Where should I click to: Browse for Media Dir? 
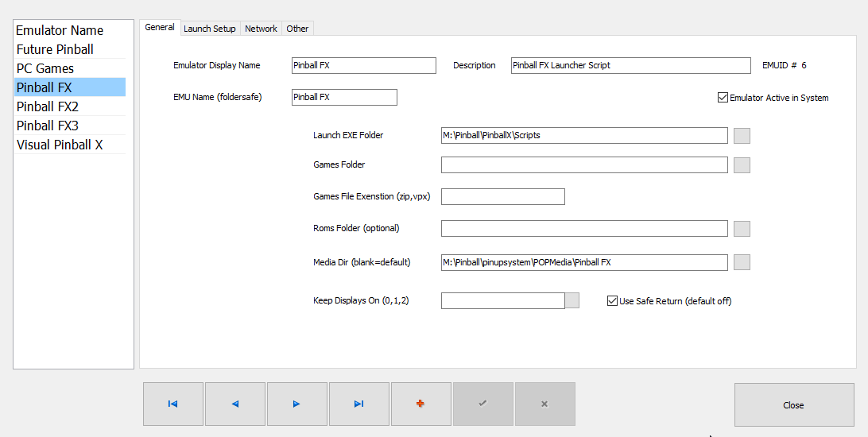742,262
